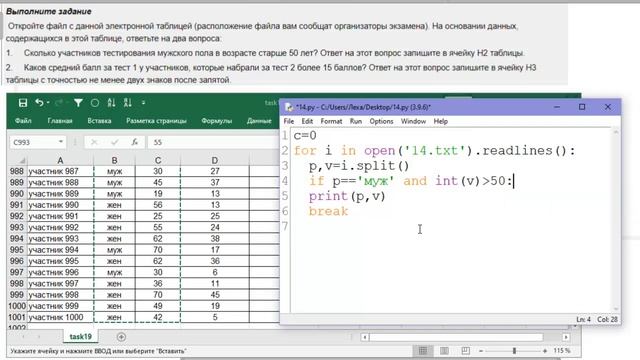This screenshot has height=360, width=640.
Task: Open Options menu in IDLE window
Action: (381, 121)
